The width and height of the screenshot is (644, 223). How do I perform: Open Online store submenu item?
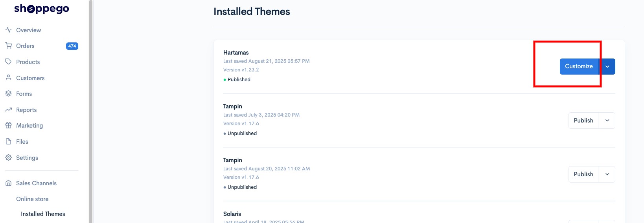[x=32, y=199]
